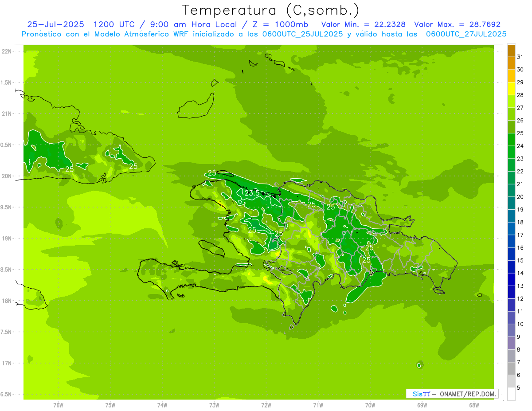Click the legend value '27'
The width and height of the screenshot is (532, 411).
tap(520, 108)
